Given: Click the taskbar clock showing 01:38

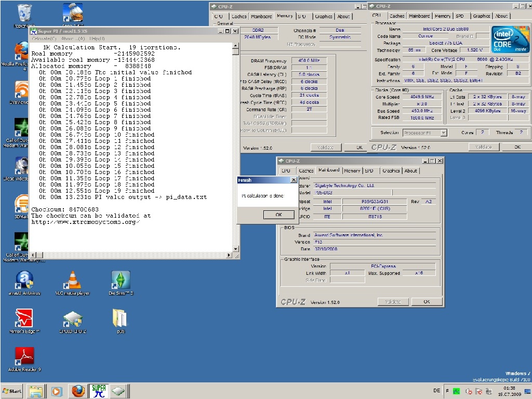Looking at the screenshot, I should pos(509,391).
